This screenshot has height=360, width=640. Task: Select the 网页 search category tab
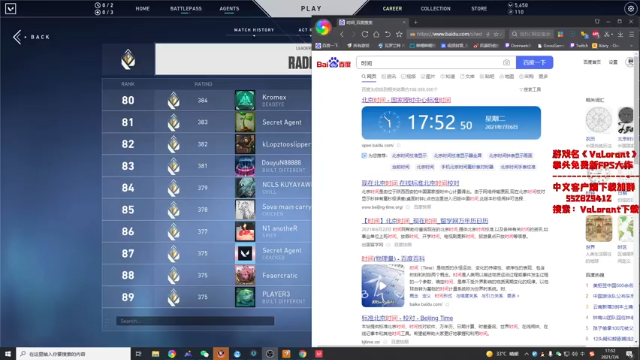click(369, 77)
